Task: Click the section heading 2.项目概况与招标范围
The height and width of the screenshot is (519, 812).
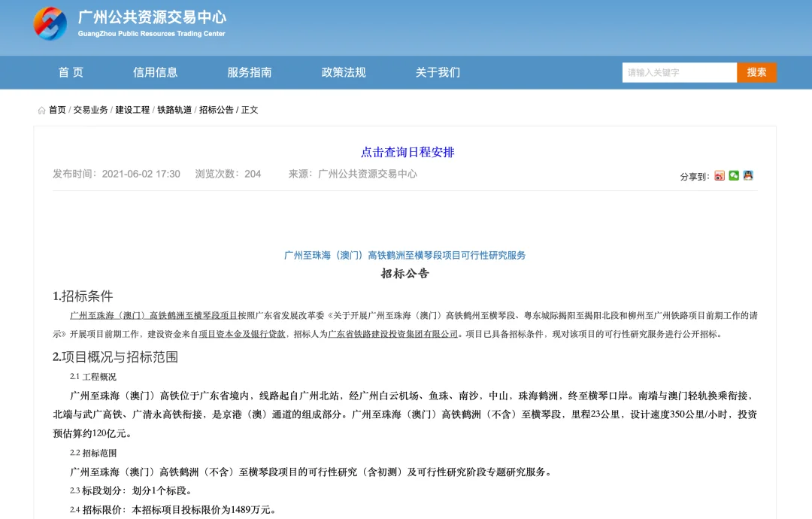Action: pos(116,357)
